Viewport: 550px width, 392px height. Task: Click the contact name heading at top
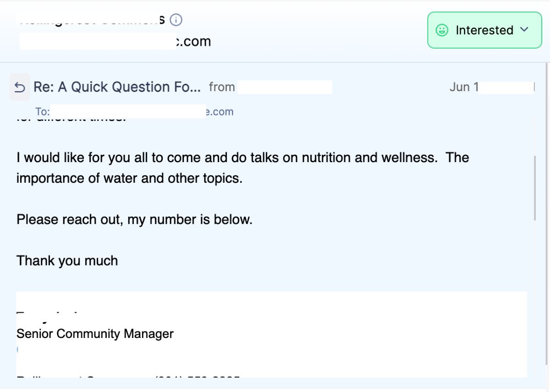pyautogui.click(x=92, y=20)
